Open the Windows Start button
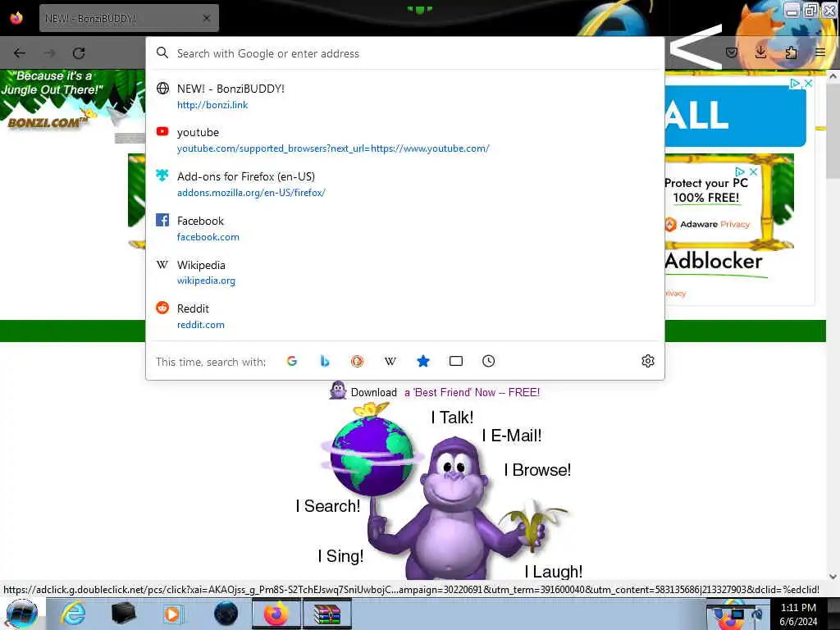This screenshot has height=630, width=840. click(x=22, y=614)
